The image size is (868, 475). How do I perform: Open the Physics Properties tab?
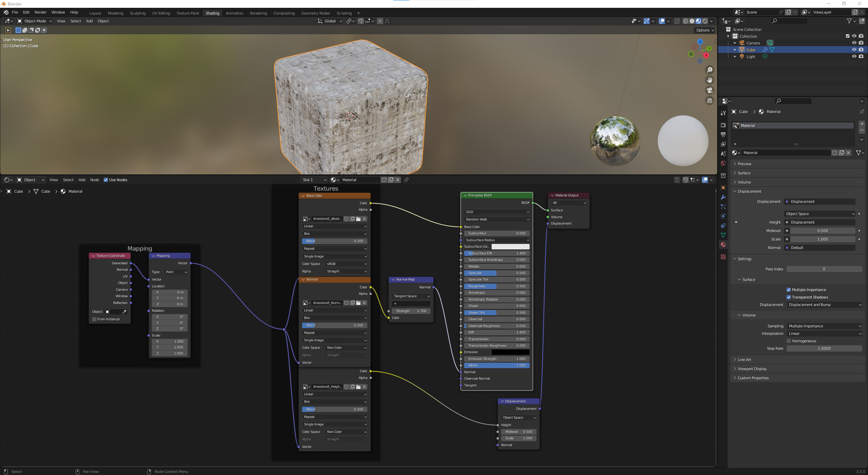723,216
